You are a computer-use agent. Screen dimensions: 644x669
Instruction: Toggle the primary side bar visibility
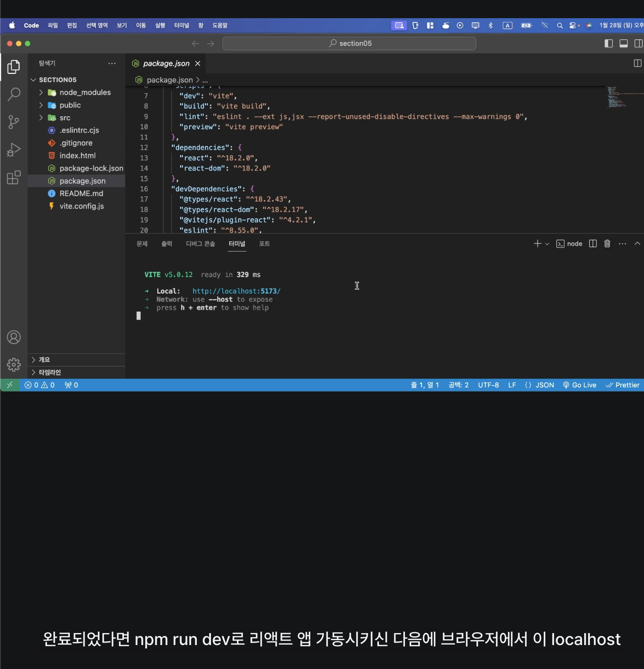pos(608,44)
